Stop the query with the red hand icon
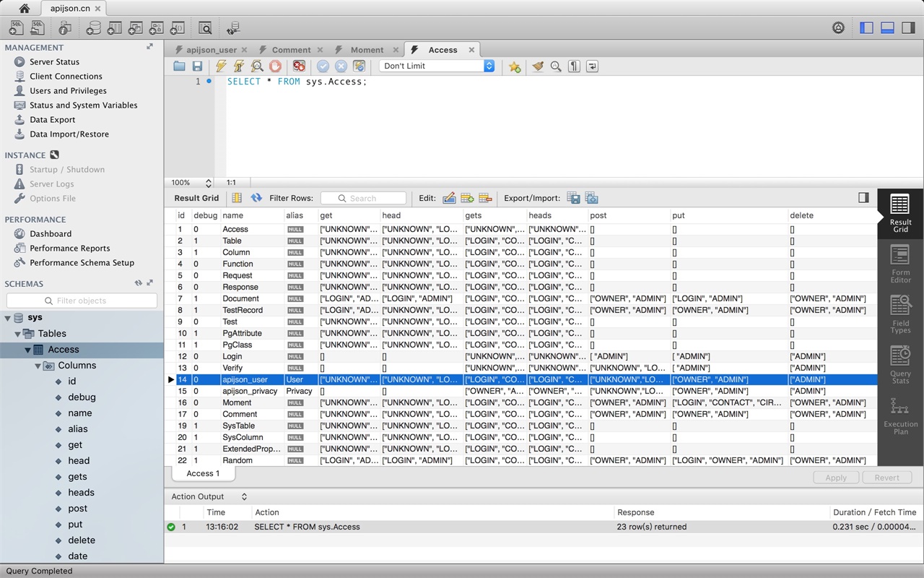 pyautogui.click(x=275, y=66)
